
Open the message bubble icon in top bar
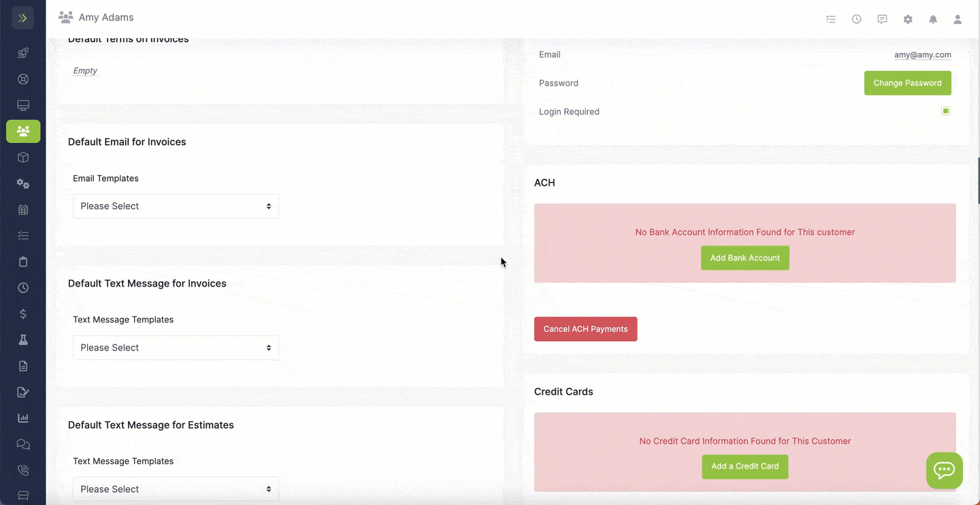pyautogui.click(x=882, y=19)
